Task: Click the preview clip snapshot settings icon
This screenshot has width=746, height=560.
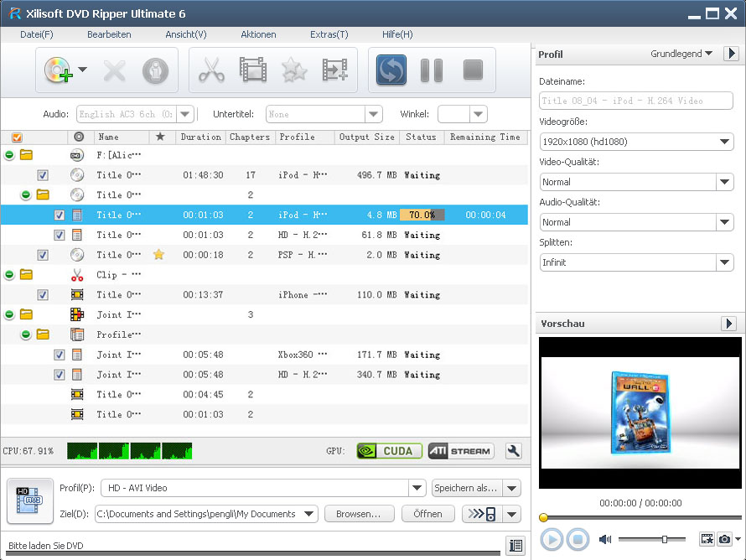Action: 707,539
